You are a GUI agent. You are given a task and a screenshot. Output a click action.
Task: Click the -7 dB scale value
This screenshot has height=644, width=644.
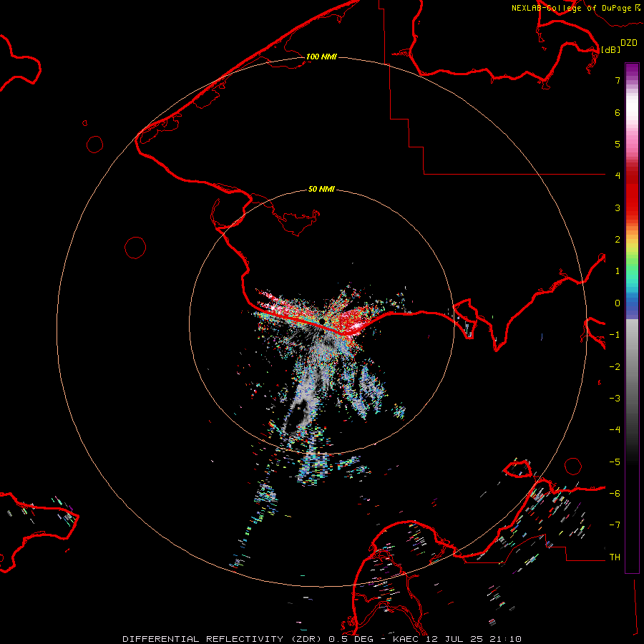pos(615,525)
